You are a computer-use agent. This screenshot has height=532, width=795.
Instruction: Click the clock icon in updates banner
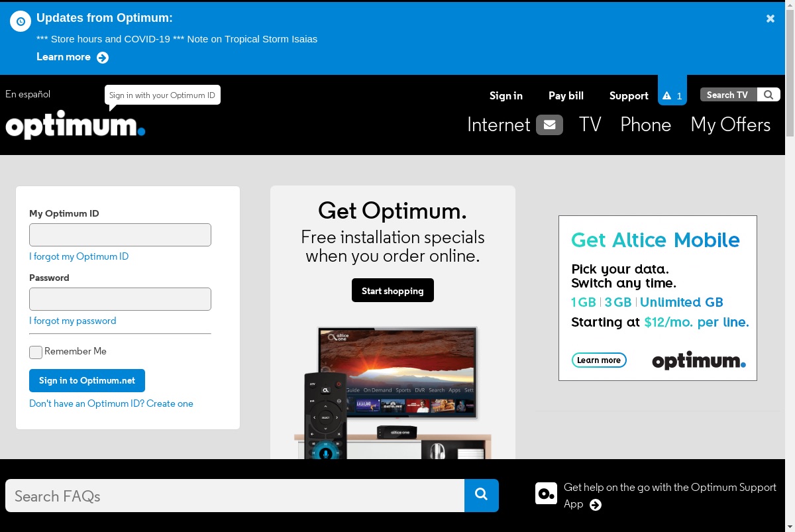pos(21,21)
